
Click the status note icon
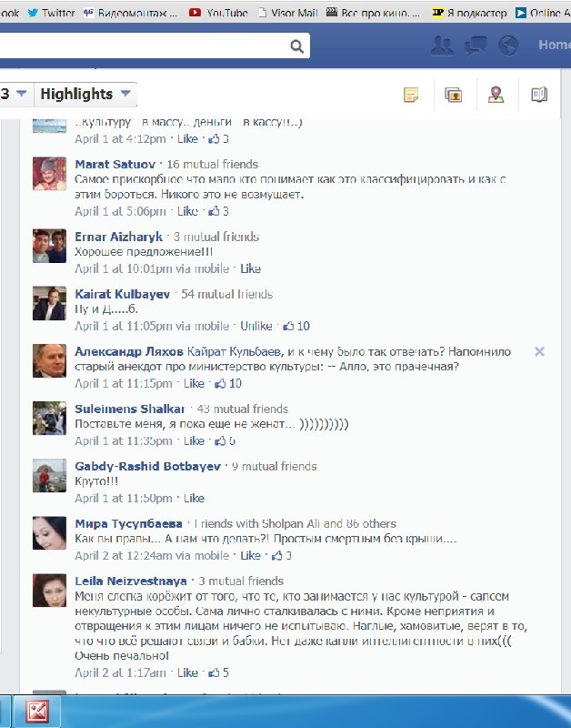(x=411, y=95)
